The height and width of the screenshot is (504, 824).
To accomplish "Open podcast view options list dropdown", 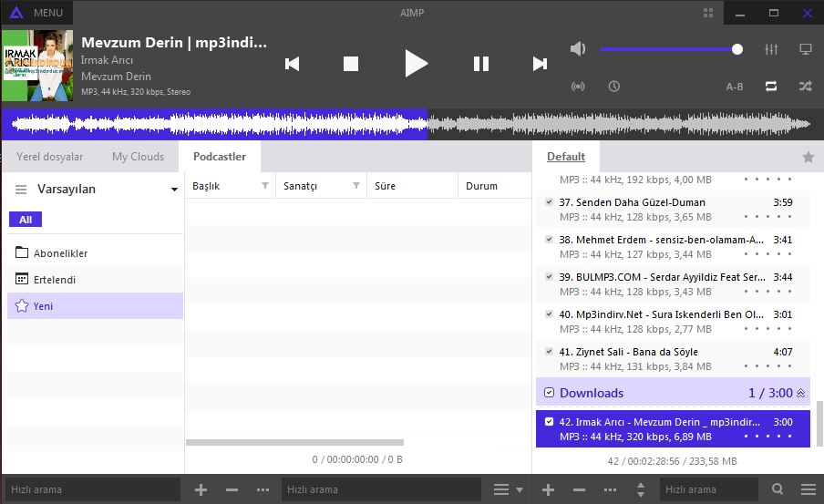I will 508,489.
